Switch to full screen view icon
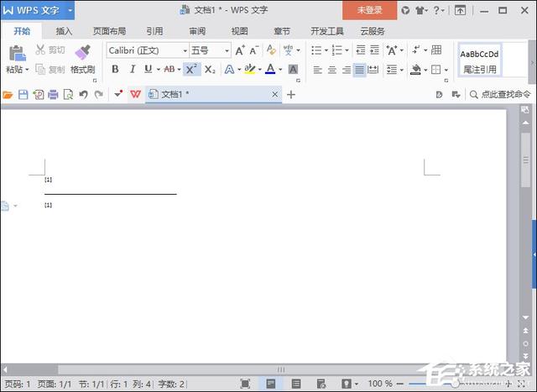This screenshot has width=537, height=392. point(245,384)
